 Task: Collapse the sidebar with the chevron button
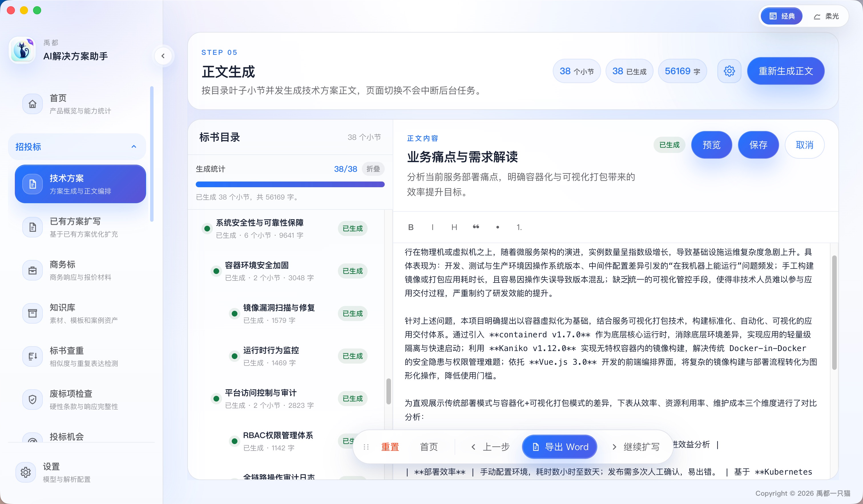163,56
